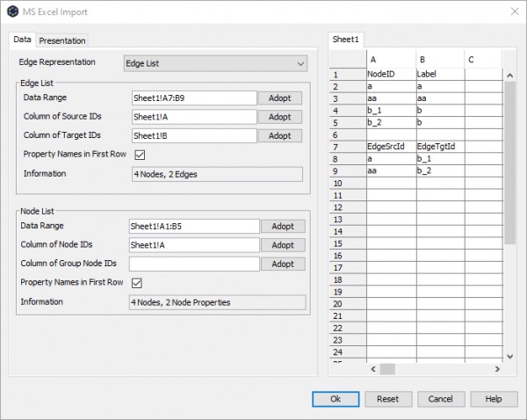527x420 pixels.
Task: Adopt selection for Column of Group Node IDs
Action: tap(283, 264)
